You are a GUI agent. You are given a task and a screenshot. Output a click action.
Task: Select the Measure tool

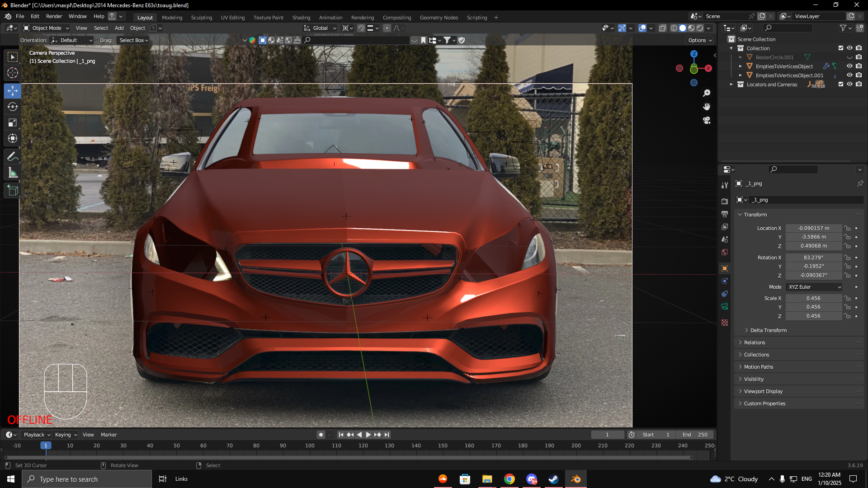pos(13,173)
